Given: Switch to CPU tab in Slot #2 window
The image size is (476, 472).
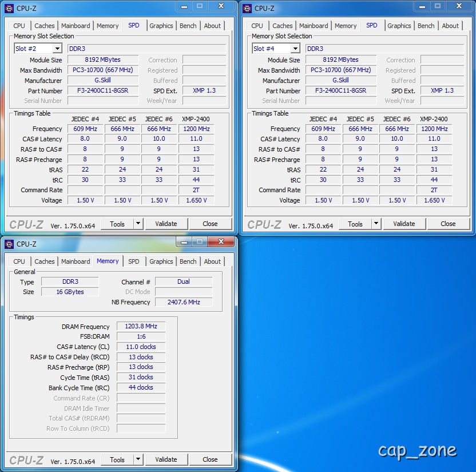Looking at the screenshot, I should click(x=19, y=26).
